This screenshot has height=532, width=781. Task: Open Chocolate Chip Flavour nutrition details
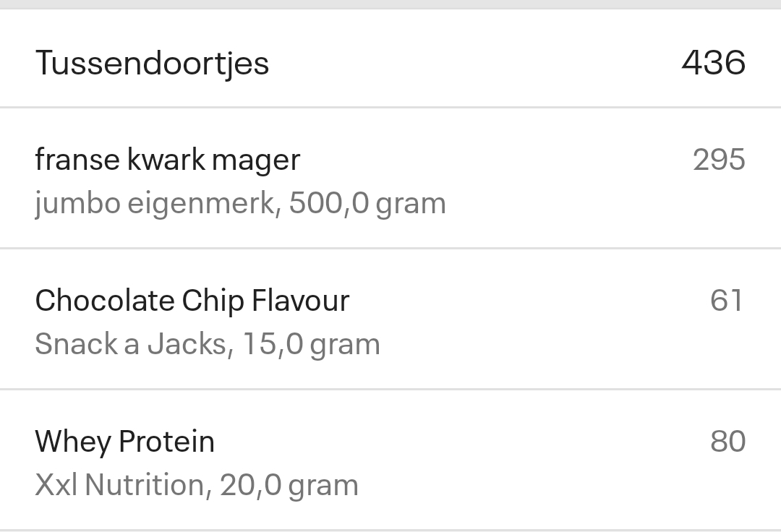coord(192,299)
